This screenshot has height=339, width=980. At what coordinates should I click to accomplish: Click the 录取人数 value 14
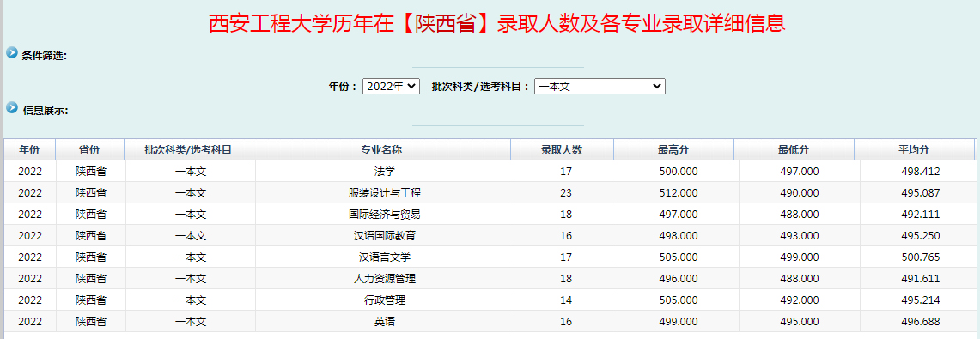coord(566,300)
